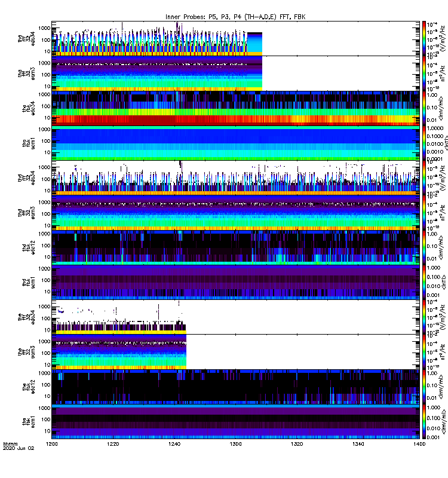Click inside the tha fbk edc34 spectrogram panel
The image size is (448, 478).
(235, 109)
